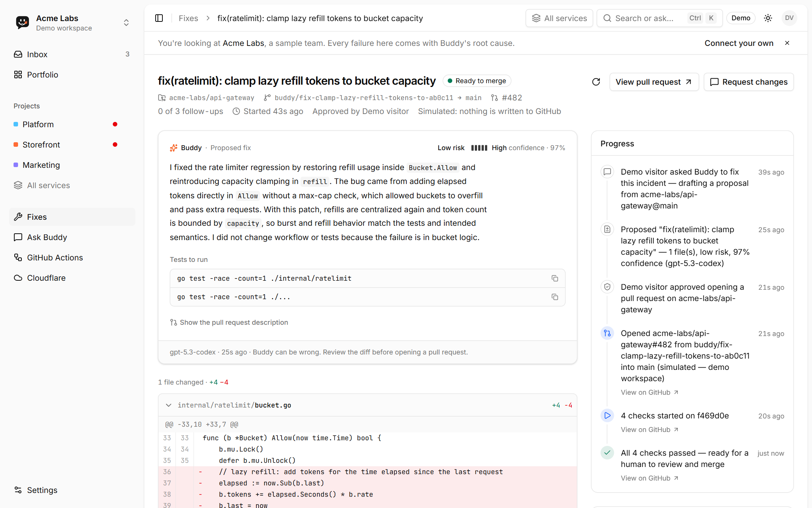Collapse the bucket.go file diff
This screenshot has width=812, height=508.
[x=169, y=405]
